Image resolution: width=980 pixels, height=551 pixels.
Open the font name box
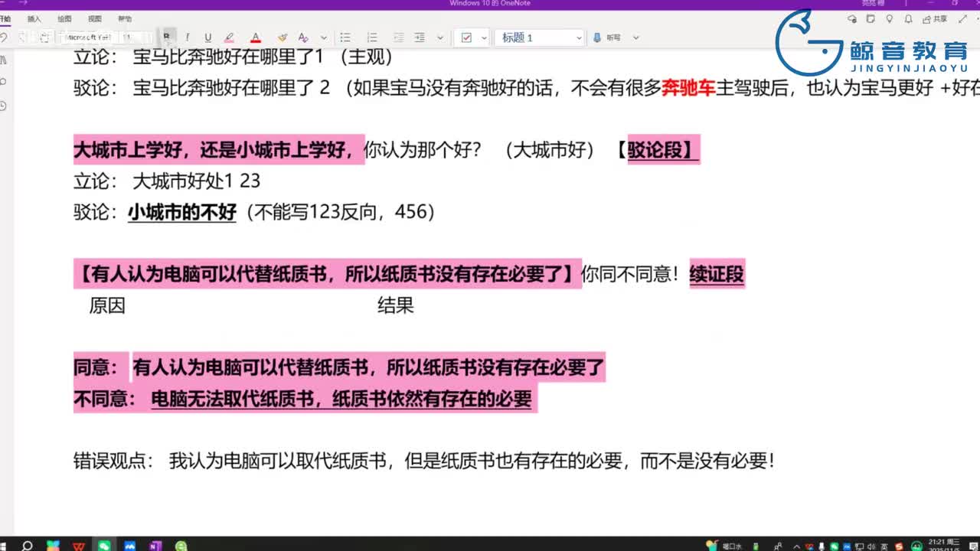(x=89, y=37)
